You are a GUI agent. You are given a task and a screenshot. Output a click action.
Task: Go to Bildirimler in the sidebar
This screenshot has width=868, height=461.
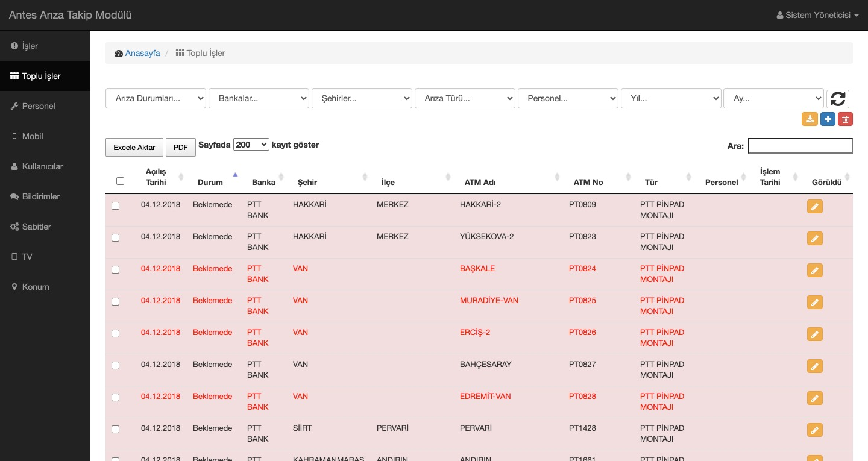[40, 196]
